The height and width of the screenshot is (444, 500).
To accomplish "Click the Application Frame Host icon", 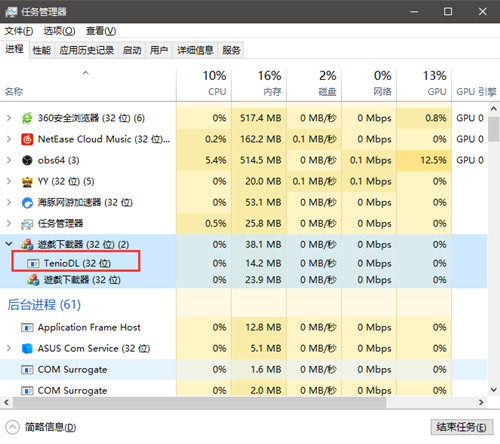I will (27, 328).
